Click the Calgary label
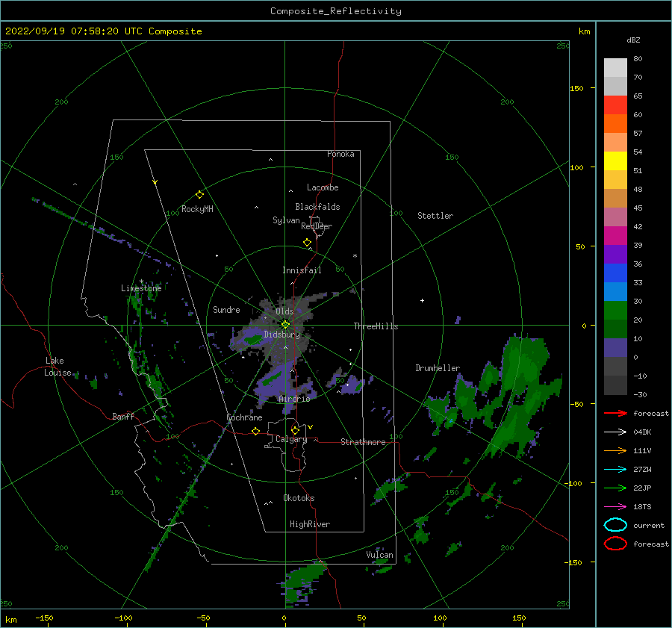 (x=291, y=439)
